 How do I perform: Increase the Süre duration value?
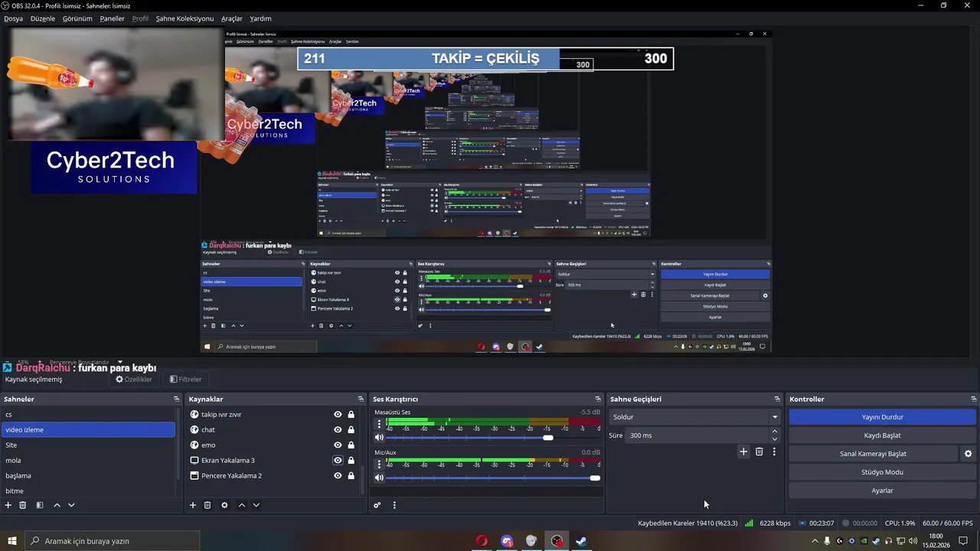coord(774,432)
